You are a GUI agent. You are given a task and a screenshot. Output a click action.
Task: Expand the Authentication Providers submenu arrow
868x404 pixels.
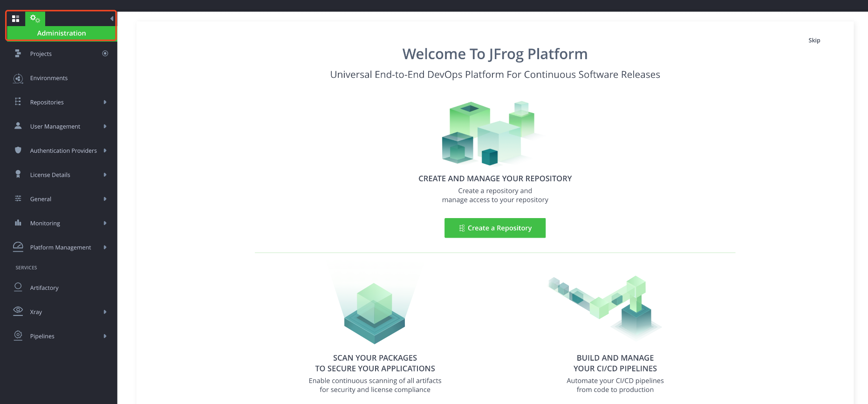point(105,151)
